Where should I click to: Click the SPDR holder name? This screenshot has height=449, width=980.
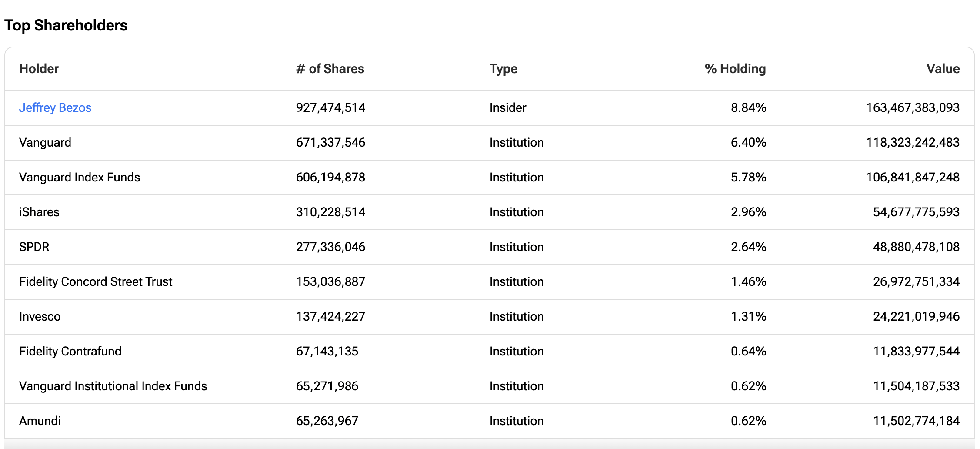point(34,247)
